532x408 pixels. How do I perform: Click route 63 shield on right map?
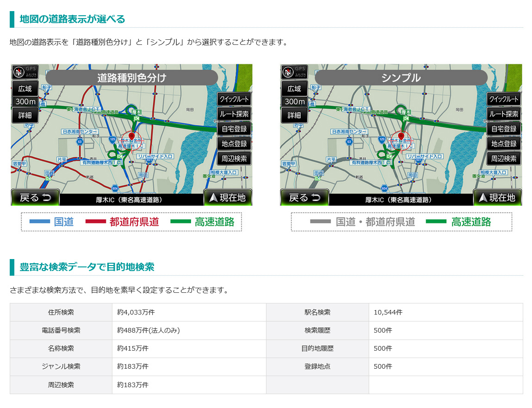[349, 142]
